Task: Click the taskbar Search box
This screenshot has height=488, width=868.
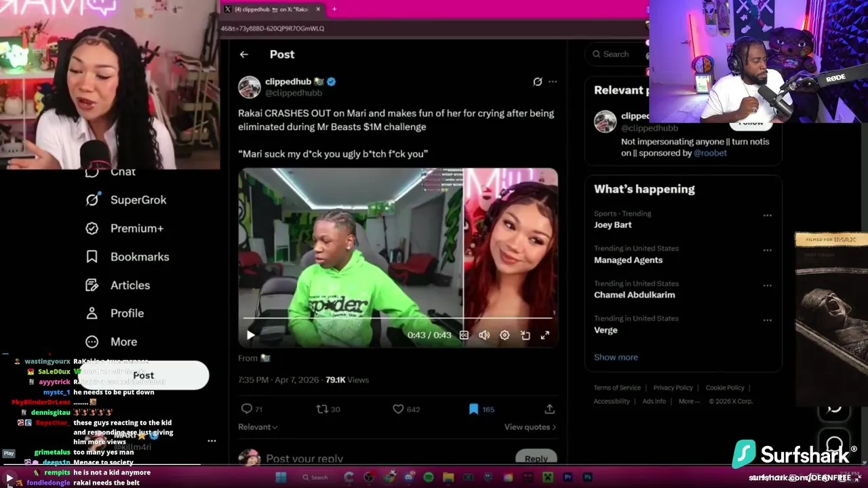Action: point(315,477)
